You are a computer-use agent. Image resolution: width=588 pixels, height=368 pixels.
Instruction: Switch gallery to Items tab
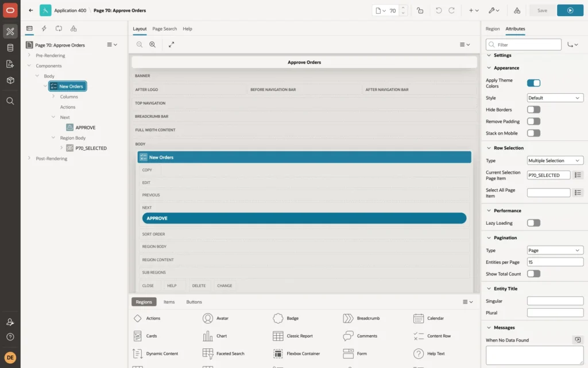coord(169,302)
